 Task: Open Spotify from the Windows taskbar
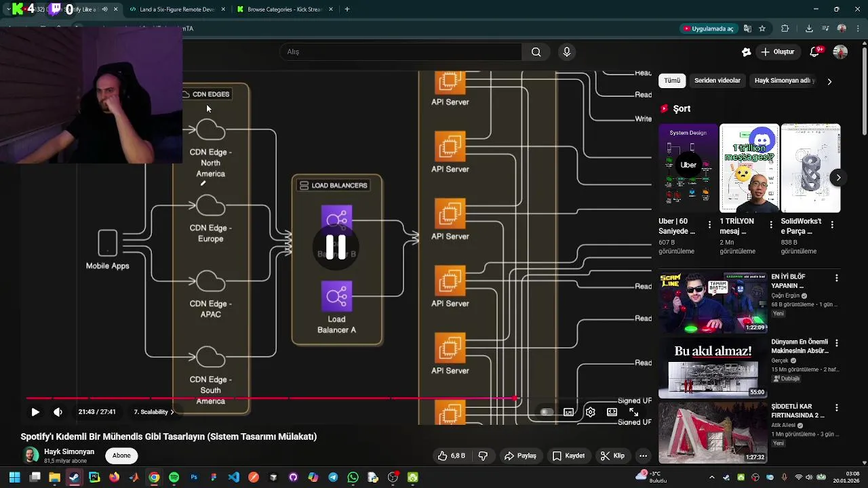(x=174, y=478)
